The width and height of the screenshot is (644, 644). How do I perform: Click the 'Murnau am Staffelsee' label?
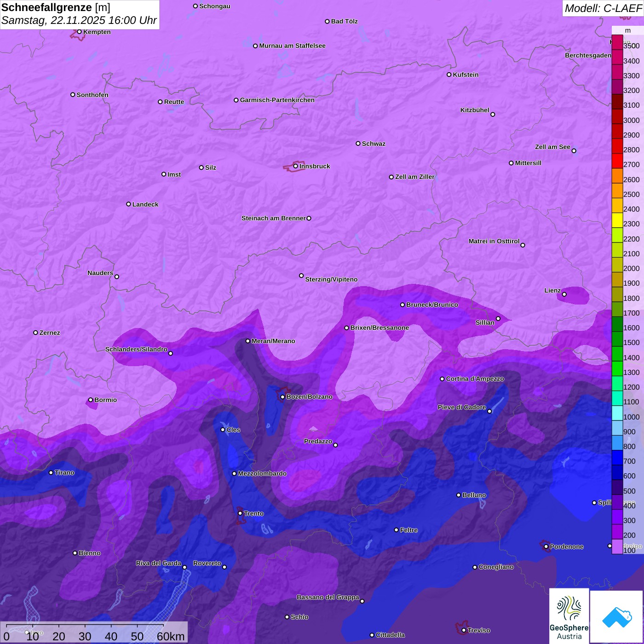(x=293, y=46)
